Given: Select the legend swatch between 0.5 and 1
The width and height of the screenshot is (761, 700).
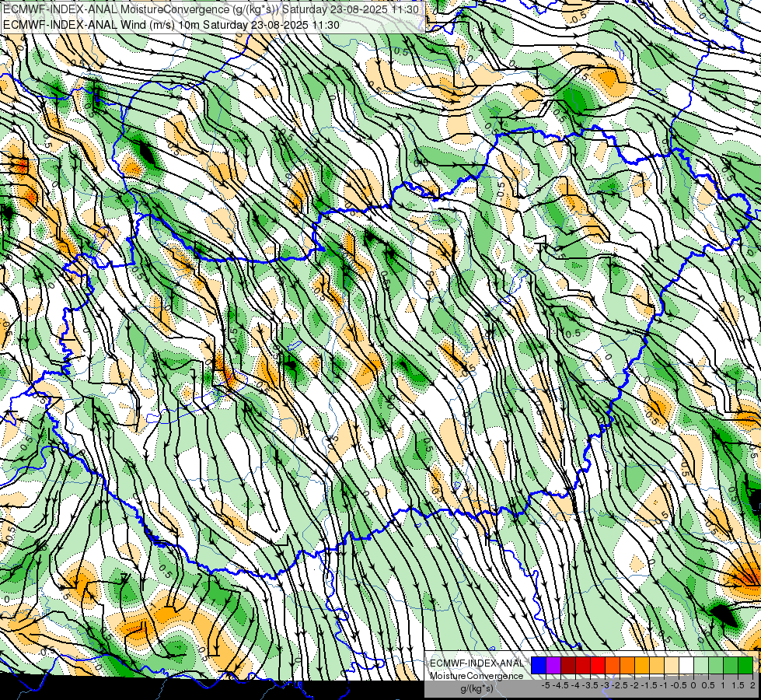Looking at the screenshot, I should [x=716, y=665].
